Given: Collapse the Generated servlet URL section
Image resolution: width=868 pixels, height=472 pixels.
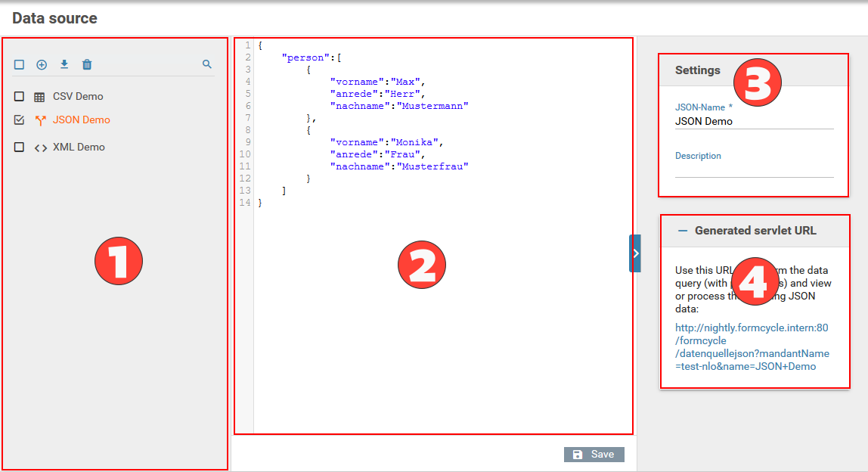Looking at the screenshot, I should [682, 231].
